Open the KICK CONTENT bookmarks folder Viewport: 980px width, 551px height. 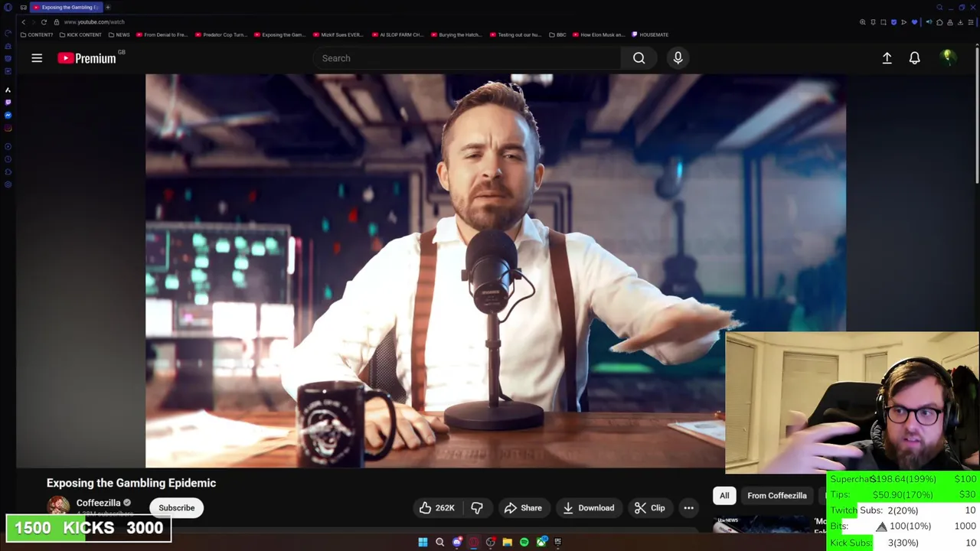[x=80, y=34]
